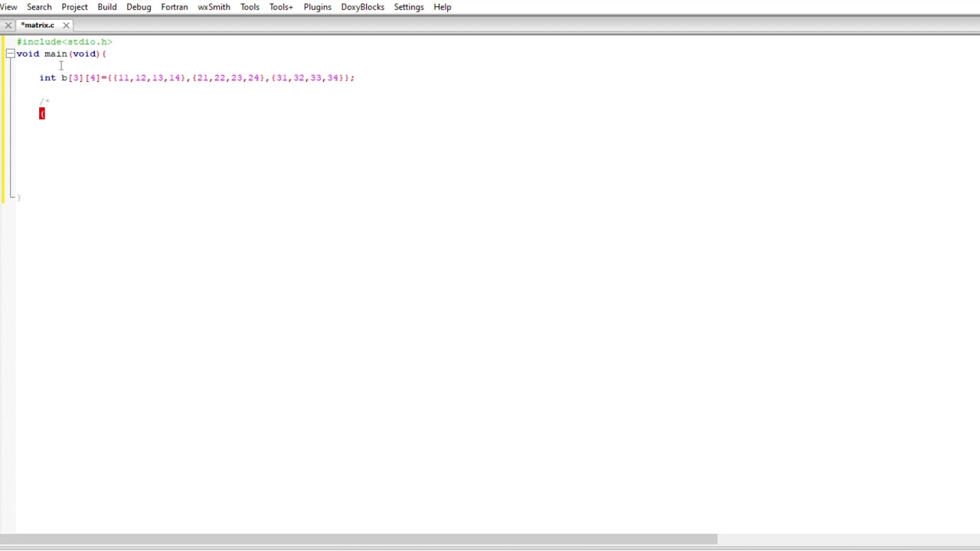Open the Fortran menu
The width and height of the screenshot is (980, 551).
coord(175,7)
